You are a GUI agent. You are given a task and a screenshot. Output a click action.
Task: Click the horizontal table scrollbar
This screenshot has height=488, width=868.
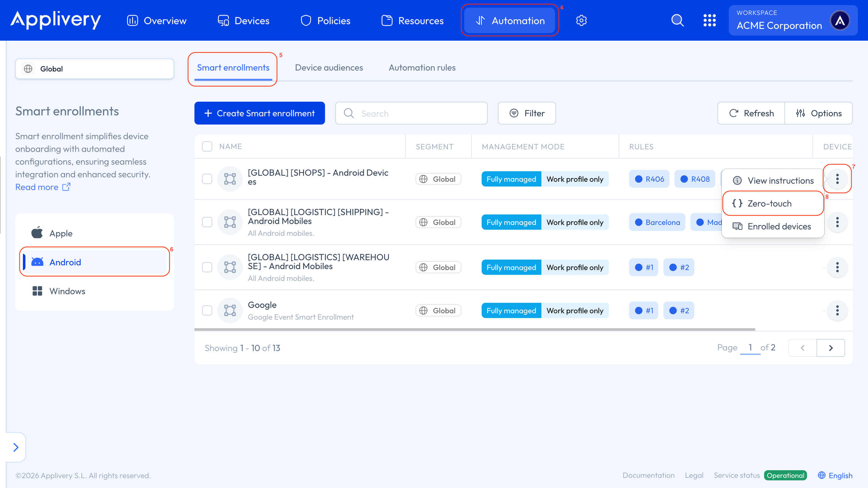click(474, 329)
